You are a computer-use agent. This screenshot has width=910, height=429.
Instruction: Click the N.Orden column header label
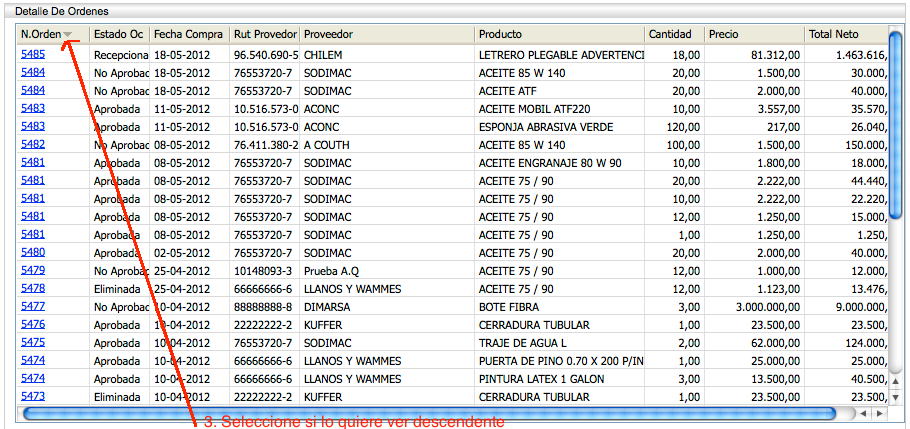[41, 34]
